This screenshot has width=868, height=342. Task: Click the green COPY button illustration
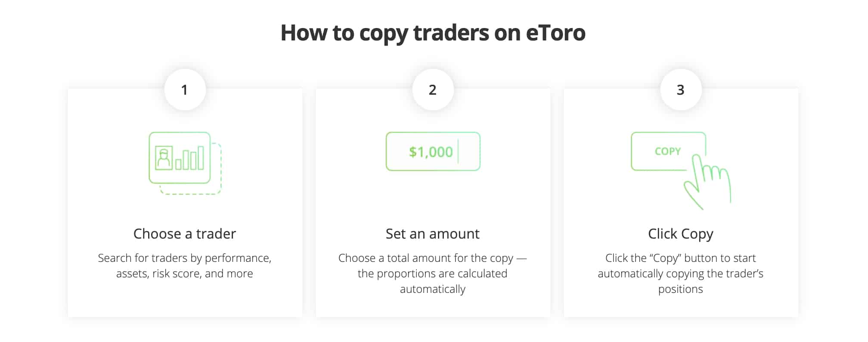pos(668,151)
